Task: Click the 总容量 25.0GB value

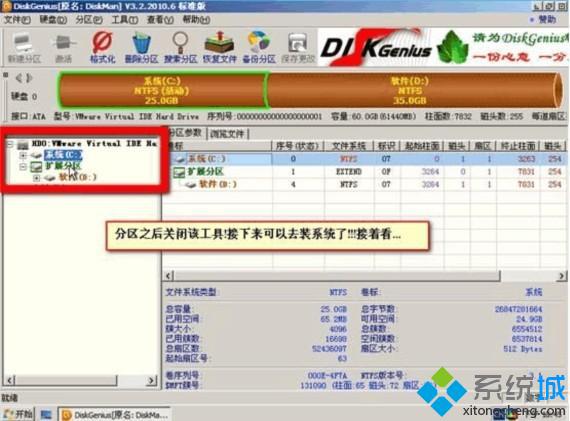Action: tap(333, 309)
